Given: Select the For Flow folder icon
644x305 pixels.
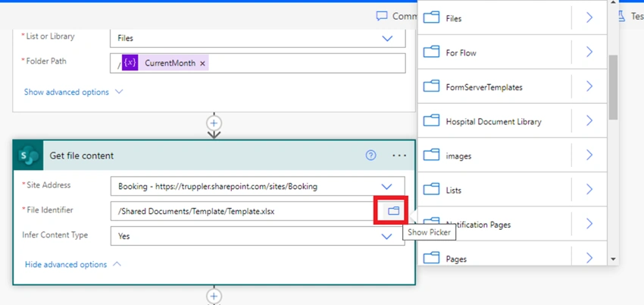Looking at the screenshot, I should (x=432, y=52).
